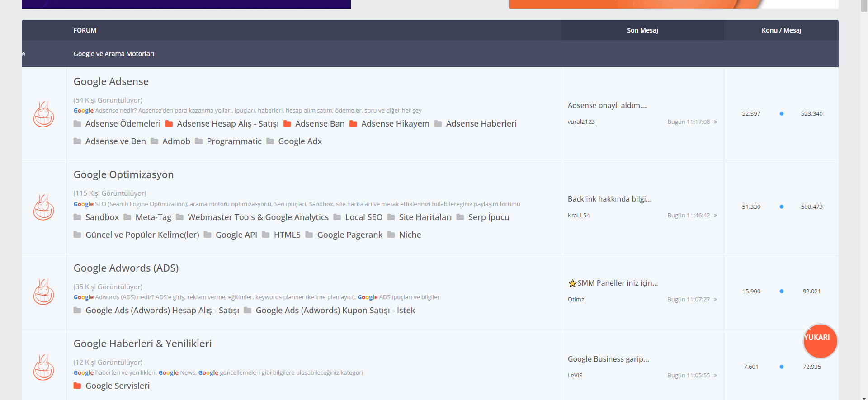Image resolution: width=868 pixels, height=400 pixels.
Task: Click the '(54 Kişi Görüntülüyor)' viewer count
Action: click(108, 100)
